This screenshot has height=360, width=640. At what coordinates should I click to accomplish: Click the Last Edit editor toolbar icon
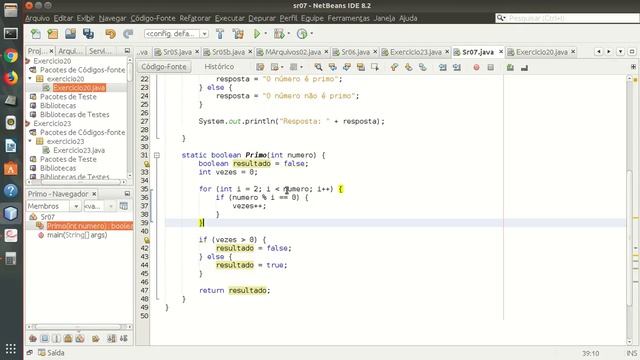pos(260,67)
